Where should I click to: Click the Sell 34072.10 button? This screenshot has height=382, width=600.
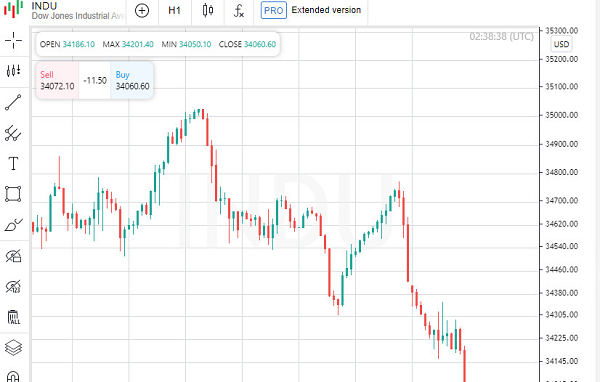click(x=57, y=80)
